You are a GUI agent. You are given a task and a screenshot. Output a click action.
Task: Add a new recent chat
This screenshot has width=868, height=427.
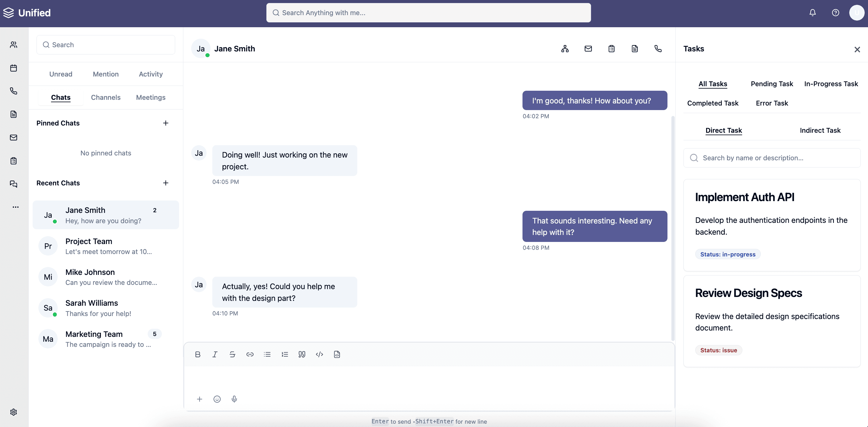tap(166, 183)
